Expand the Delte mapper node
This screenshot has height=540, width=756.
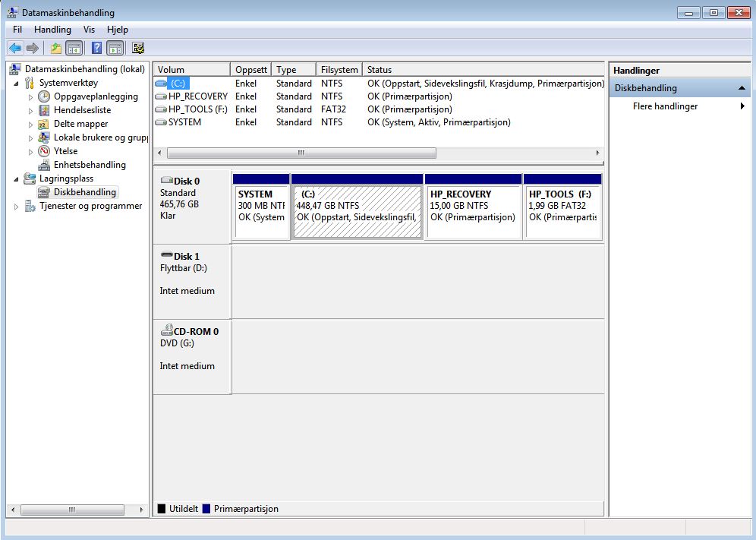[x=30, y=125]
